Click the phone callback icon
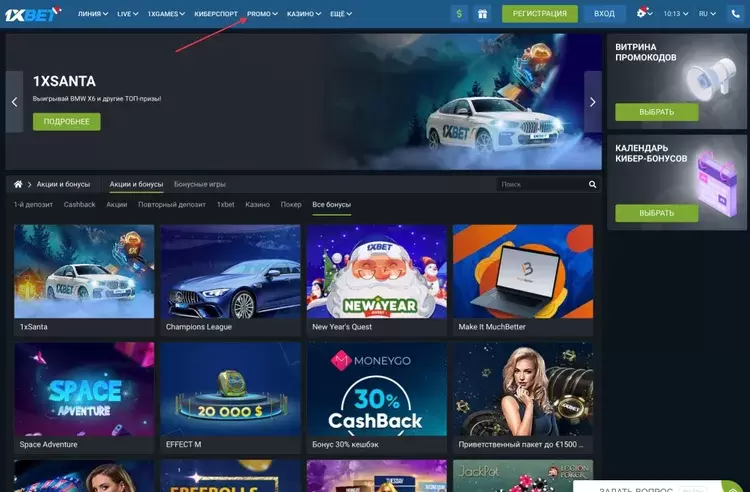This screenshot has width=750, height=492. tap(736, 14)
